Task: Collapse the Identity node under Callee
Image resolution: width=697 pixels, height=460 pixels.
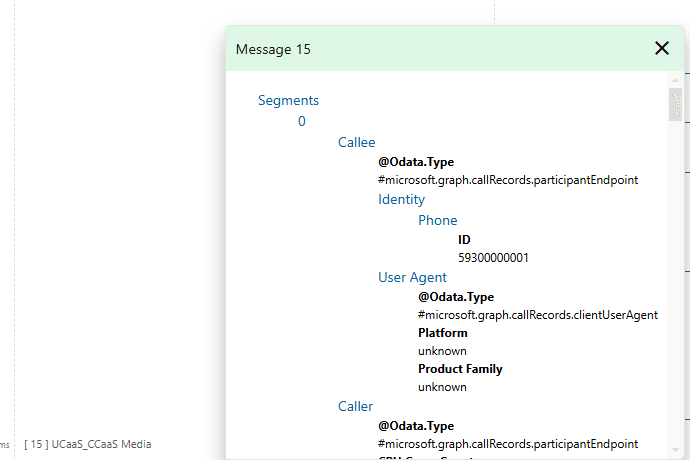Action: click(x=401, y=199)
